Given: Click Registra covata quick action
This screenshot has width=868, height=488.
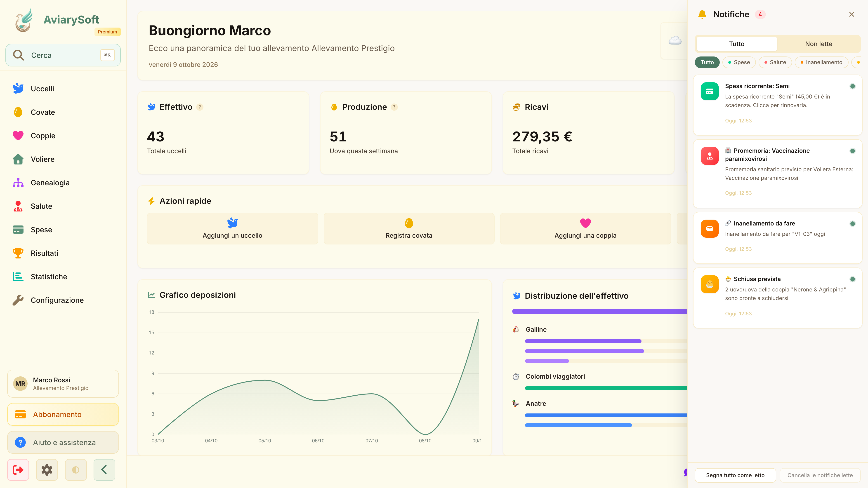Looking at the screenshot, I should pyautogui.click(x=409, y=229).
